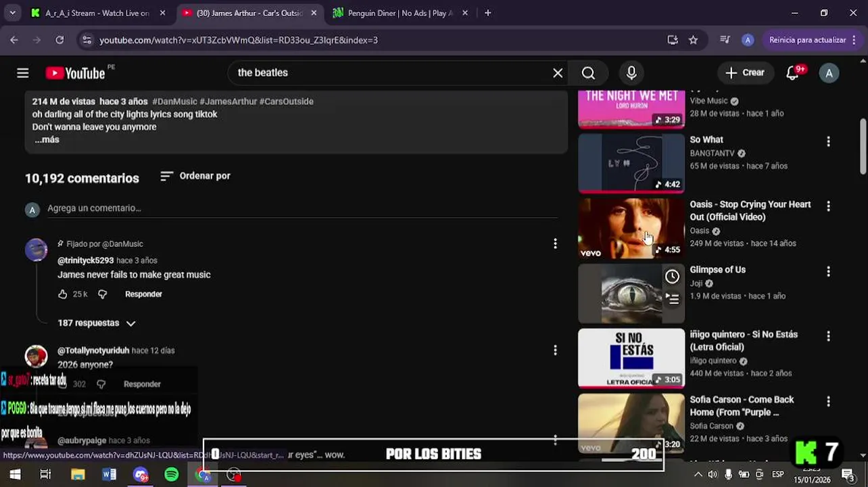This screenshot has width=868, height=487.
Task: Open the Chrome profile avatar
Action: coord(747,40)
